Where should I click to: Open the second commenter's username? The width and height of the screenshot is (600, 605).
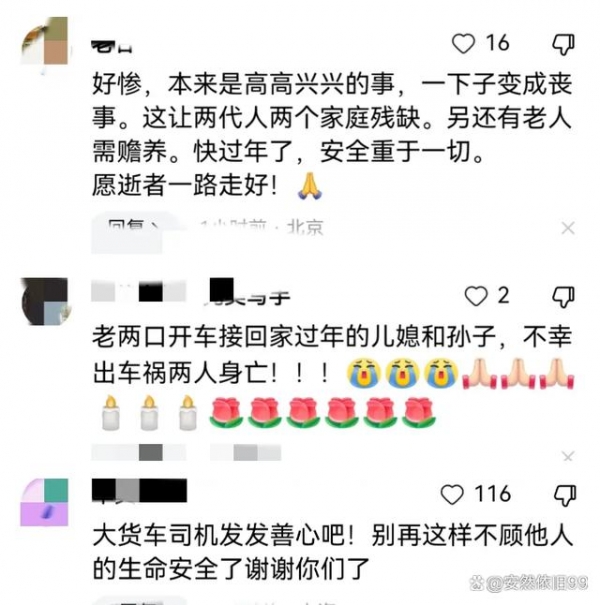coord(191,291)
